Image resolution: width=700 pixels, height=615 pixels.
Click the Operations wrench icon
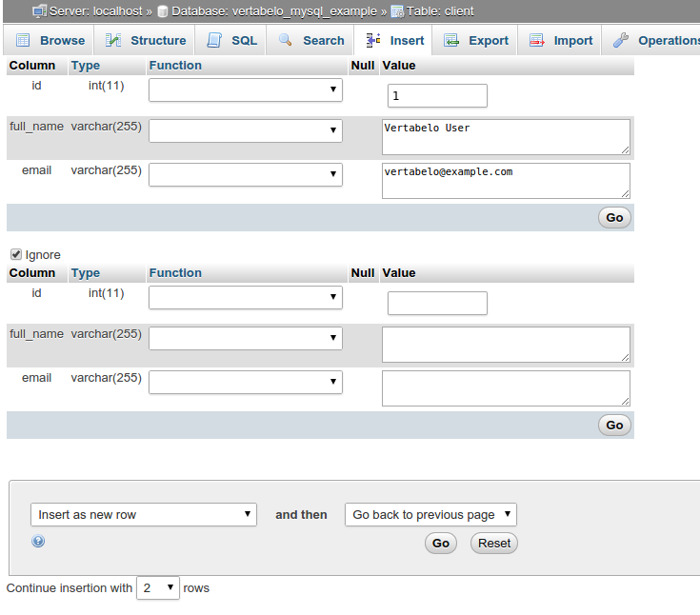point(621,41)
